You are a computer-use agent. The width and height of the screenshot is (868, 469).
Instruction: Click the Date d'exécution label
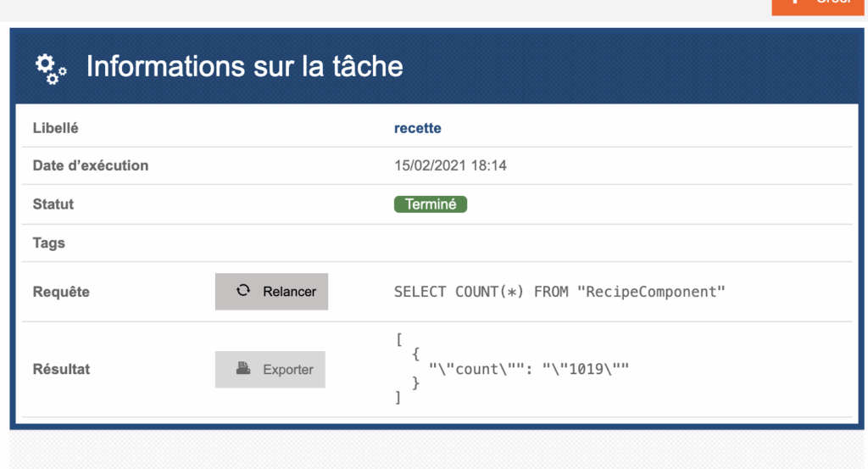91,166
